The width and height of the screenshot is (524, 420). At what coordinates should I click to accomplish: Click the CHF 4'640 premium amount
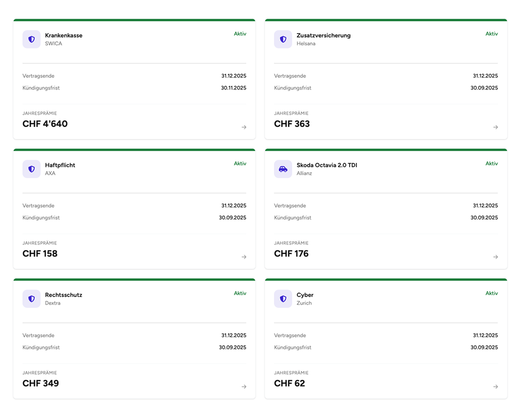click(45, 124)
